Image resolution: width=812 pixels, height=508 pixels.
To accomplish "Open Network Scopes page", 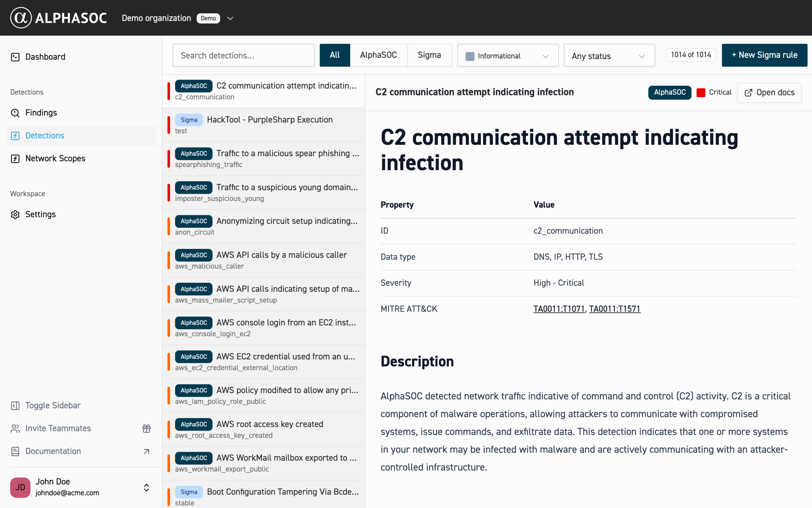I will coord(81,158).
